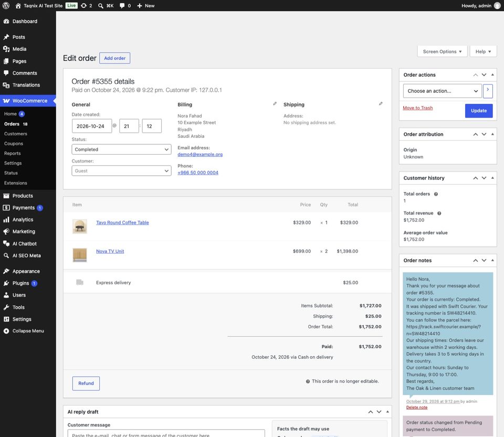Click Total revenue help tooltip icon
The height and width of the screenshot is (437, 504).
click(439, 213)
